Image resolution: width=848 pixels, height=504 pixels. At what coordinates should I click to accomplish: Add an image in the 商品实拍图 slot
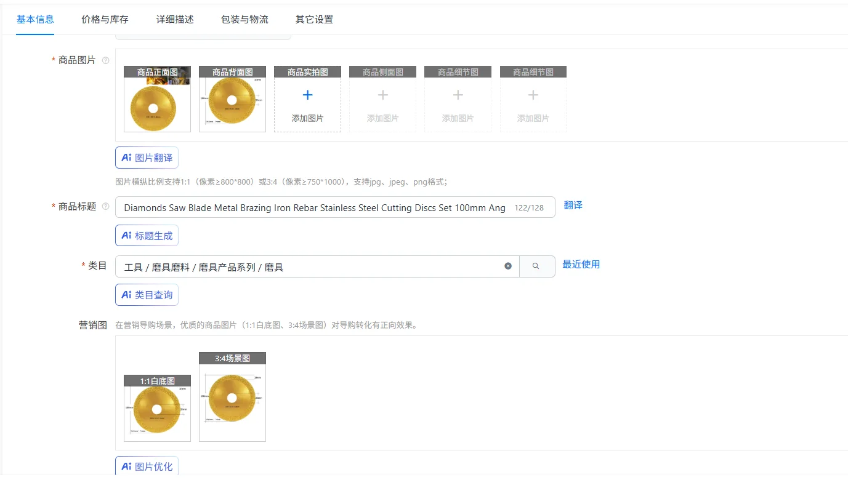[307, 99]
